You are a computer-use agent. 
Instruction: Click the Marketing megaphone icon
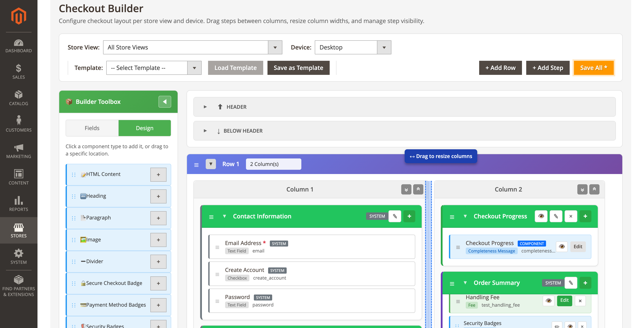[x=19, y=148]
